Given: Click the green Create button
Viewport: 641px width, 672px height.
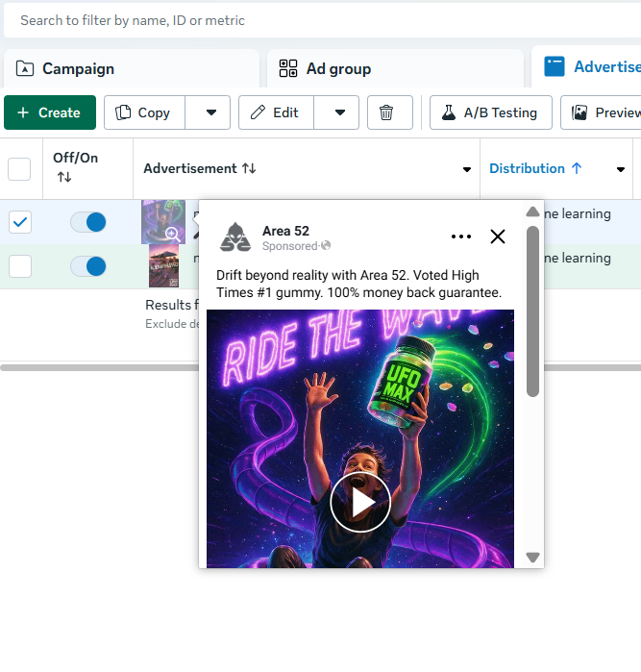Looking at the screenshot, I should (x=50, y=112).
